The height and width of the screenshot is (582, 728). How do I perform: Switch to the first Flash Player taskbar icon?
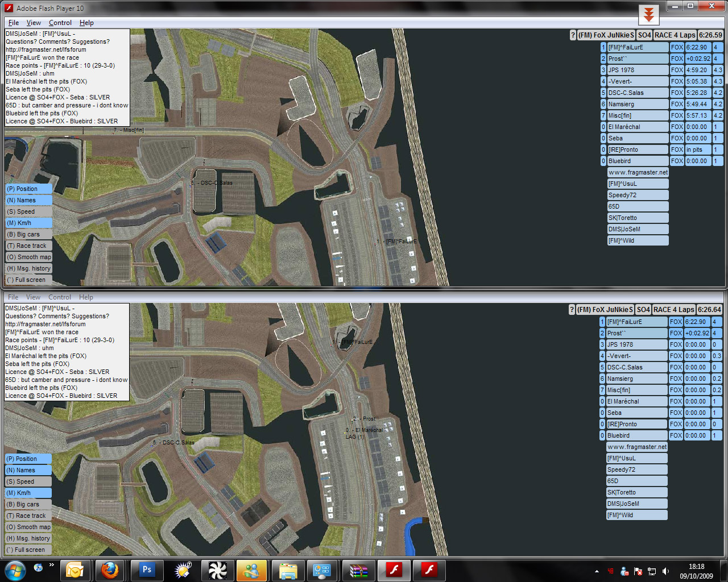pyautogui.click(x=394, y=570)
